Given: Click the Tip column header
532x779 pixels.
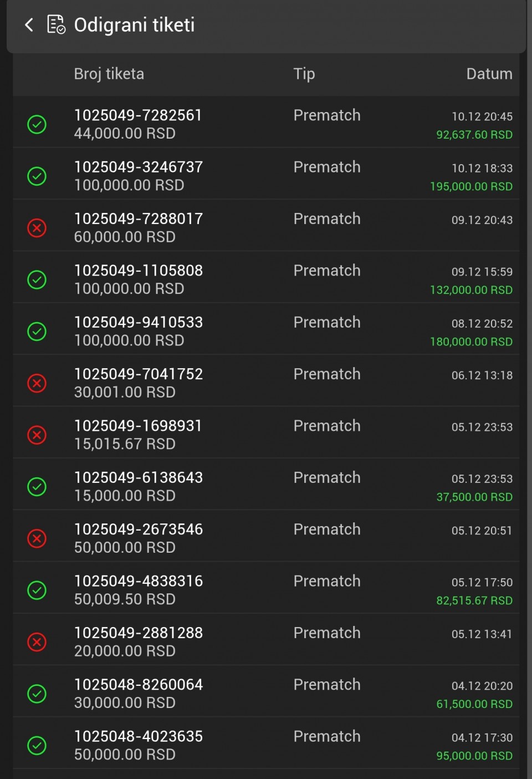Looking at the screenshot, I should (x=304, y=74).
